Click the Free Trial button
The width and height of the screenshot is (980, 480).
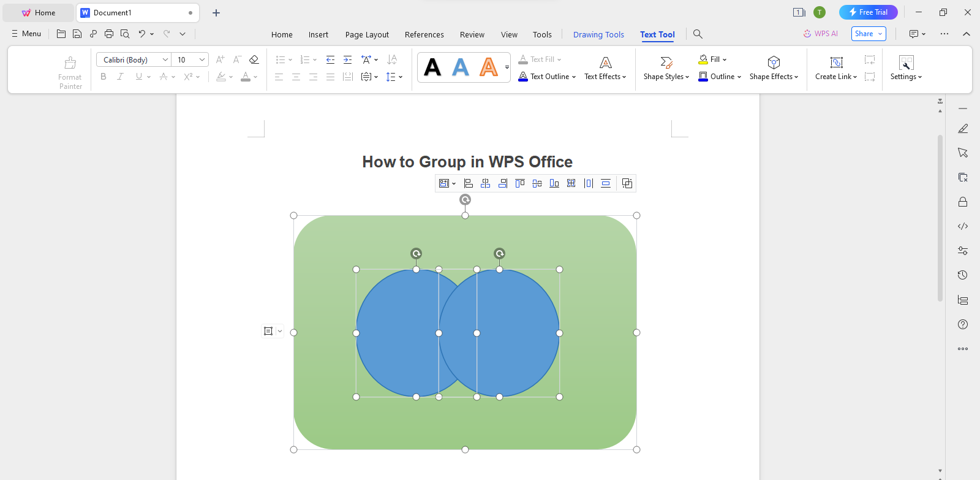pos(868,12)
